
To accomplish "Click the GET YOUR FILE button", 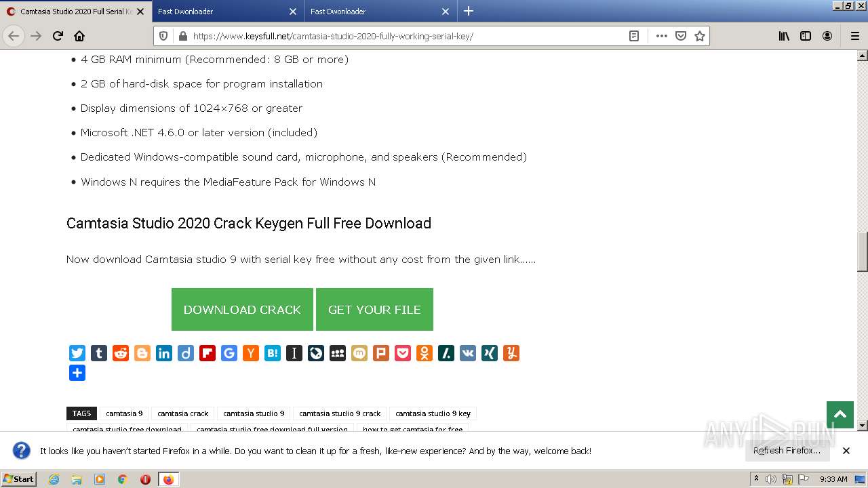I will point(374,310).
